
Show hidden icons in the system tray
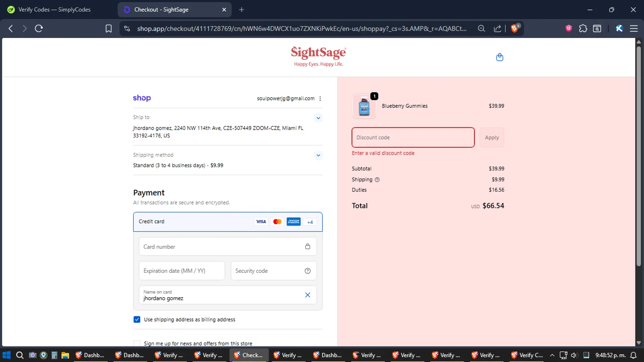coord(552,355)
